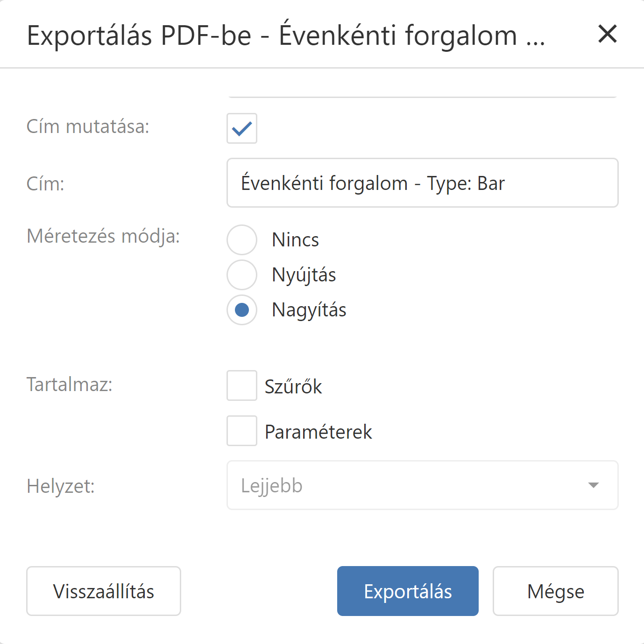
Task: Click the "Cím mutatása:" field label
Action: [88, 126]
